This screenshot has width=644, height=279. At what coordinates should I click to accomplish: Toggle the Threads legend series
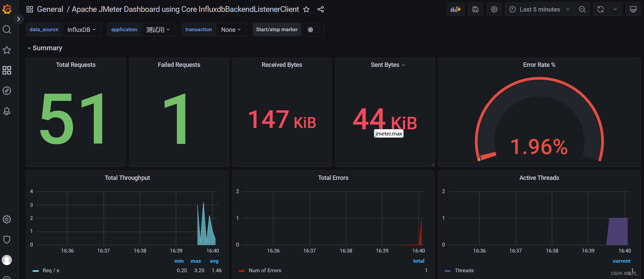pos(464,271)
